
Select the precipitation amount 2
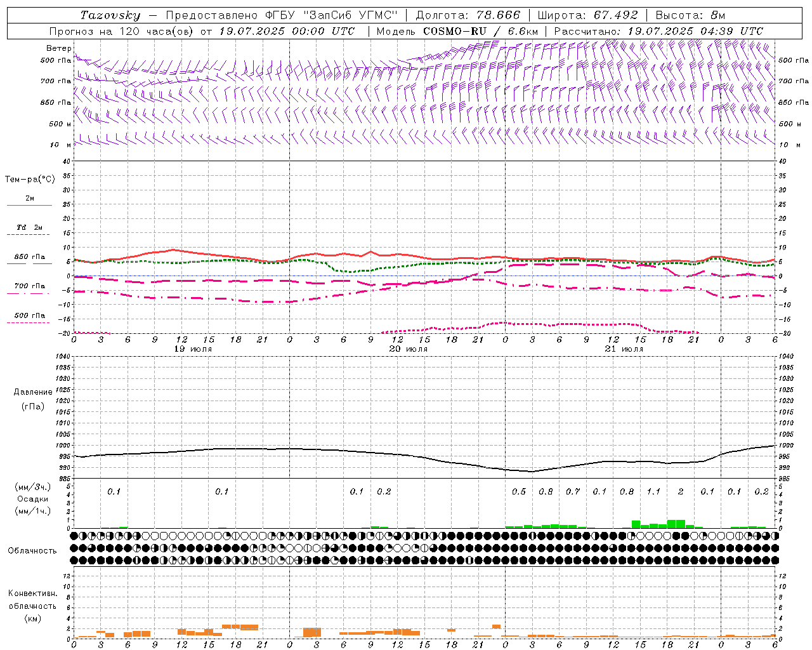coord(681,491)
